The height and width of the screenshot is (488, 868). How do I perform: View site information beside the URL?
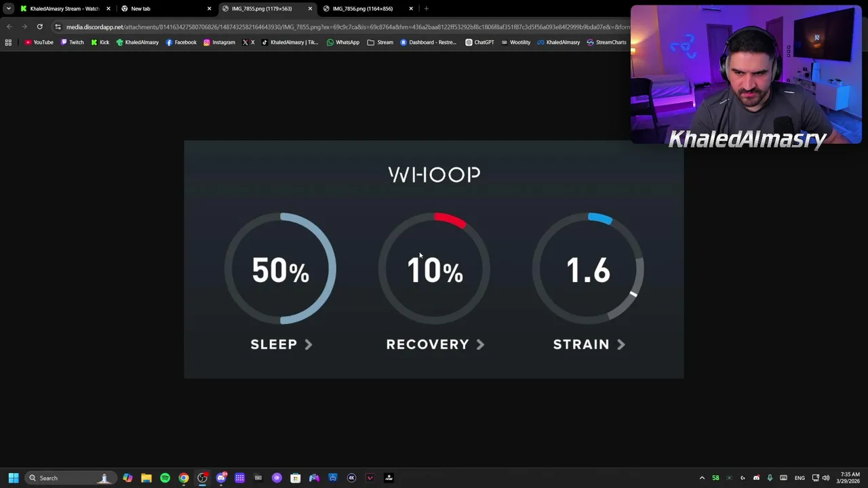pyautogui.click(x=58, y=26)
